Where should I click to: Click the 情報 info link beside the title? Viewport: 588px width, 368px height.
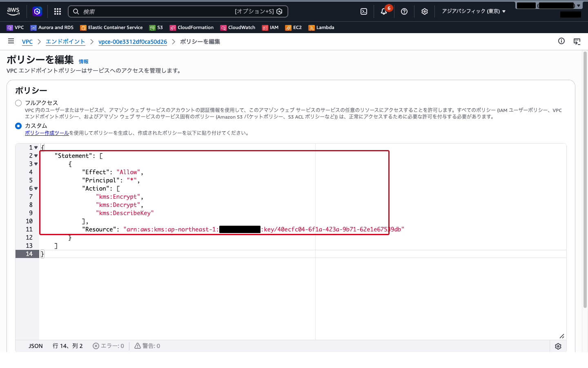pyautogui.click(x=84, y=61)
